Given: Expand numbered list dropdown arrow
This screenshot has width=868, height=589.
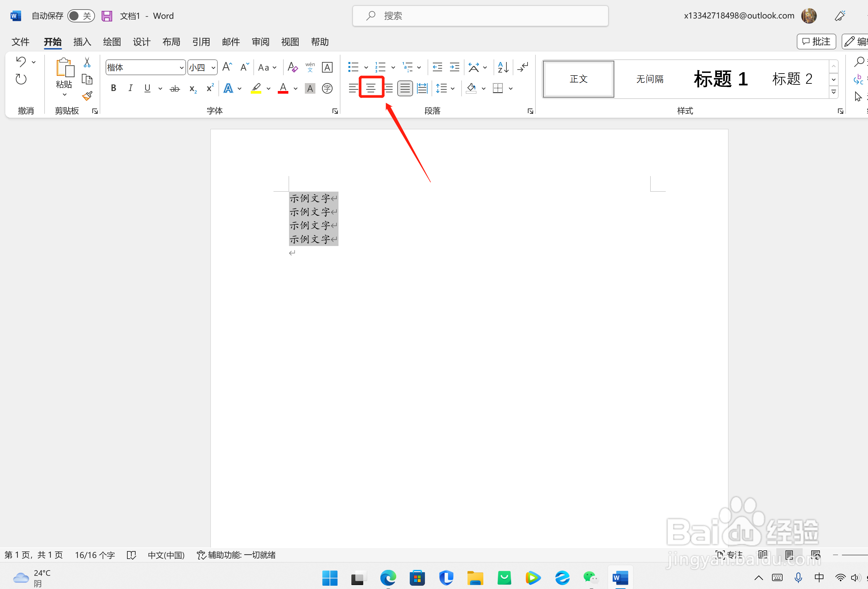Looking at the screenshot, I should coord(393,68).
